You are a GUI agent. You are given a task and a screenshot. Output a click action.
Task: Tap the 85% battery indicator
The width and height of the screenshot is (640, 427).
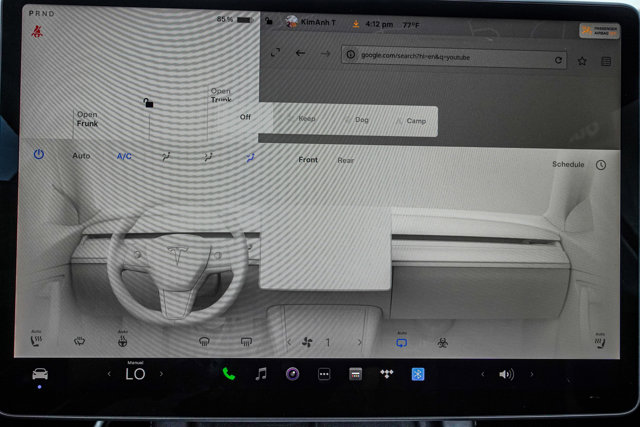[235, 19]
